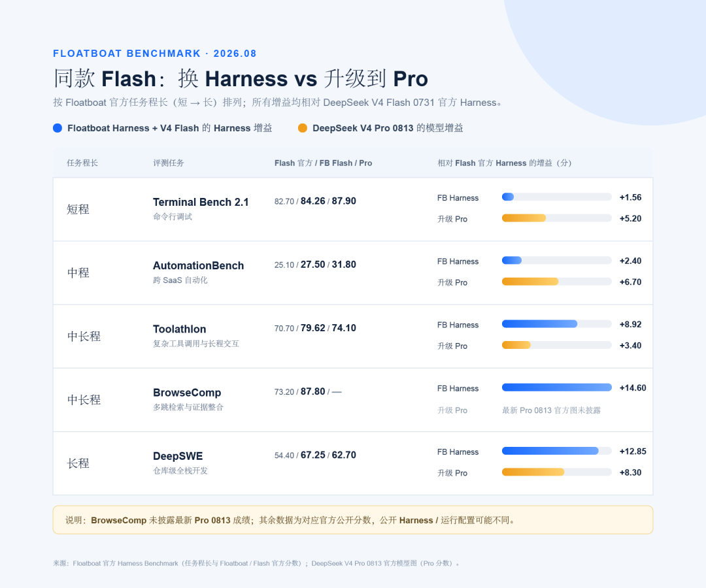The image size is (706, 588).
Task: Click the 复杂工具调用与长程交互 description
Action: tap(196, 343)
